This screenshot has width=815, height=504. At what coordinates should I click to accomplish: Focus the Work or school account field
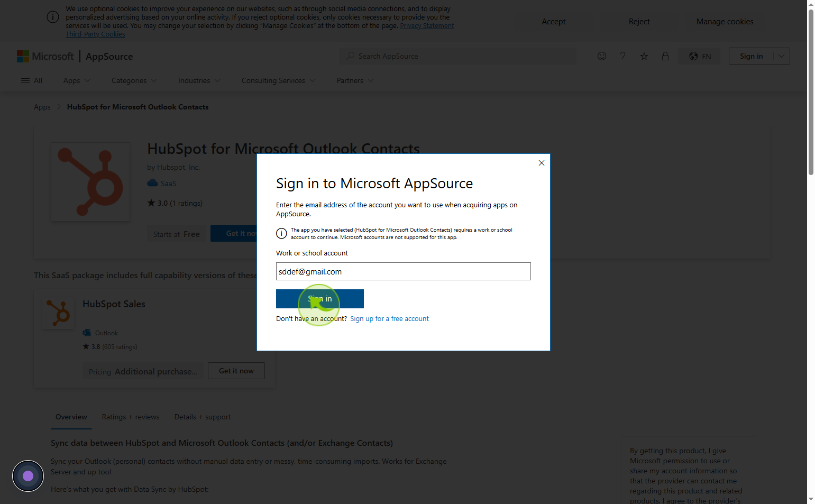coord(403,271)
